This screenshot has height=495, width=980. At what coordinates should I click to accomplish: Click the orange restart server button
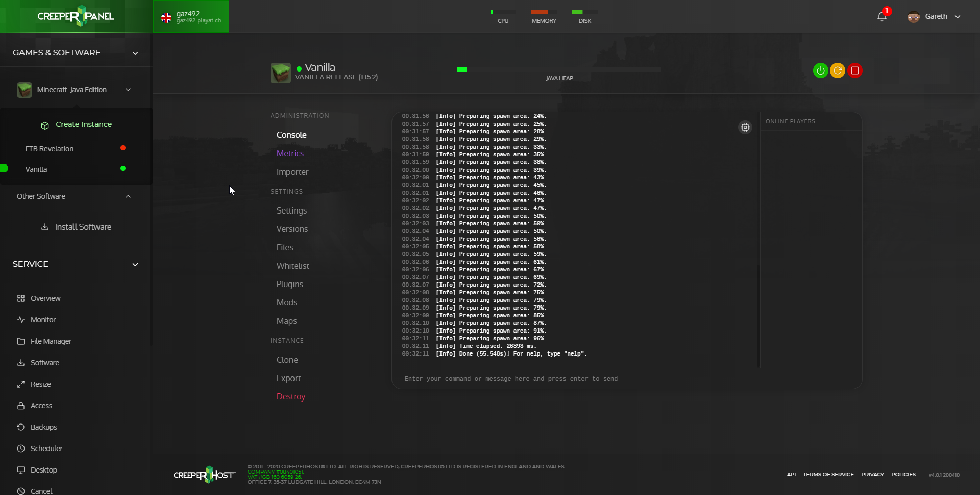point(838,70)
